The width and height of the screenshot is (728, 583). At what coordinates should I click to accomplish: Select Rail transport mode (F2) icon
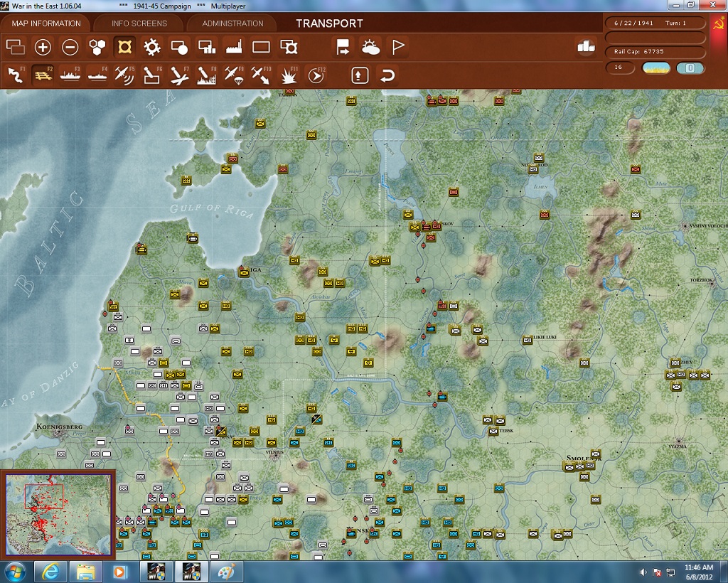pos(43,75)
